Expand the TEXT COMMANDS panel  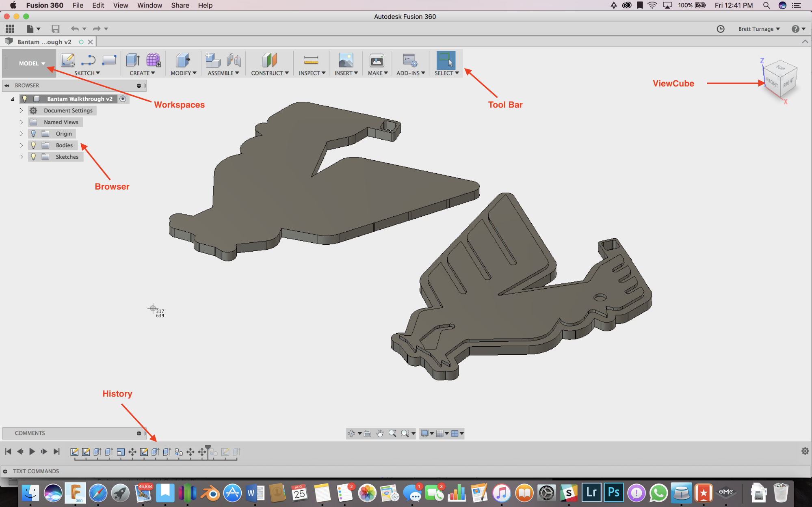pyautogui.click(x=5, y=471)
